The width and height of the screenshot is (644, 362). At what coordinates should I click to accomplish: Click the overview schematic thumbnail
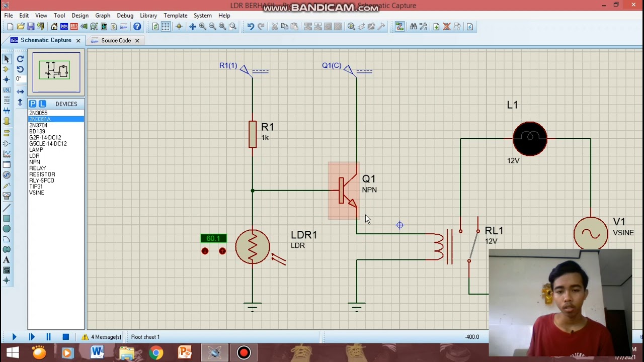point(56,72)
